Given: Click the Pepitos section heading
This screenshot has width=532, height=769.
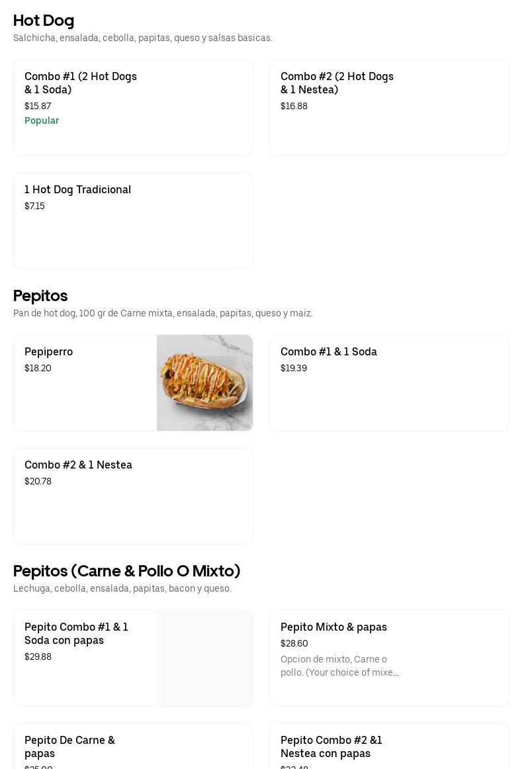Looking at the screenshot, I should pos(40,296).
